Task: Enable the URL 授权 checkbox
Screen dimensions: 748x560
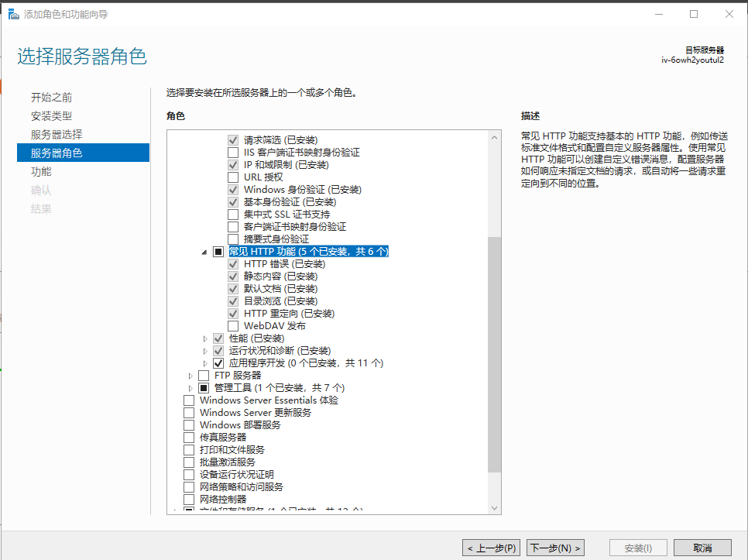Action: [233, 177]
